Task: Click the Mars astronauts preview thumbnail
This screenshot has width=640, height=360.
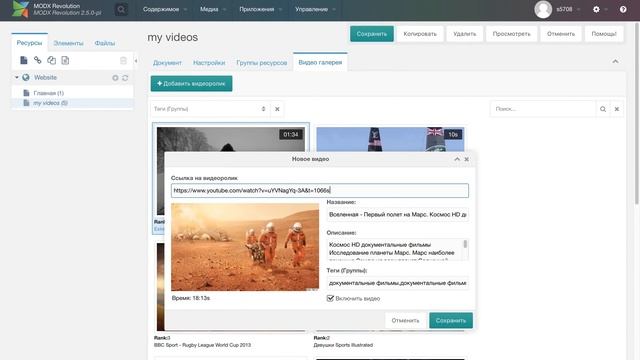Action: [245, 247]
